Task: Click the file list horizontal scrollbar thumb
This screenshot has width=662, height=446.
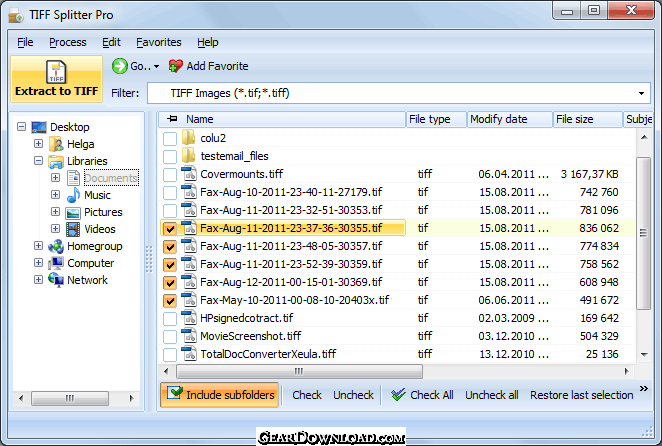Action: coord(299,371)
